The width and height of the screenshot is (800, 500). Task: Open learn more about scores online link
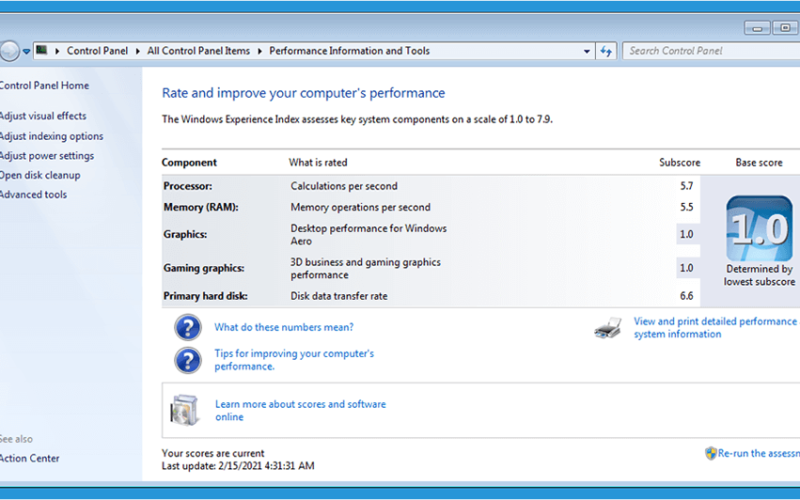[300, 410]
